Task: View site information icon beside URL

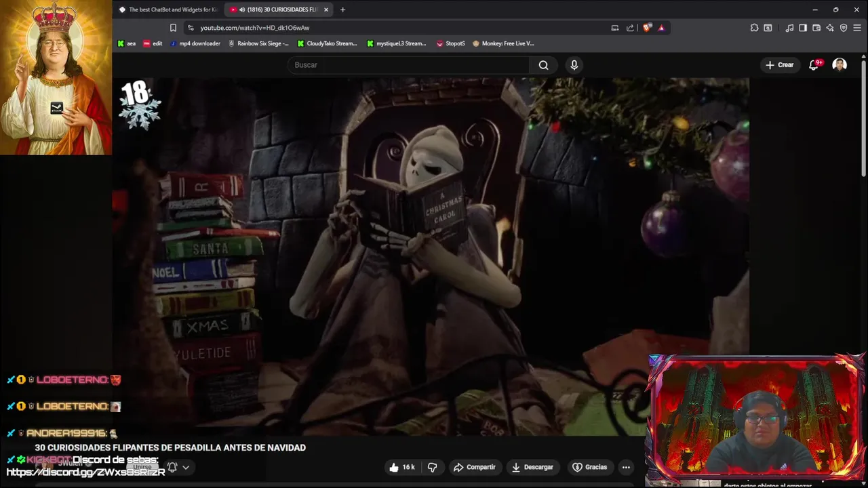Action: 190,28
